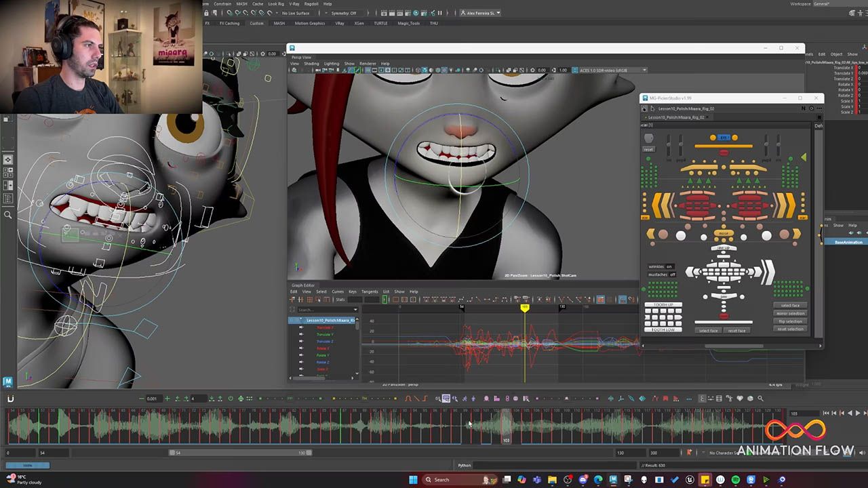Click the reset button in picker top-left
The width and height of the screenshot is (868, 488).
tap(648, 149)
